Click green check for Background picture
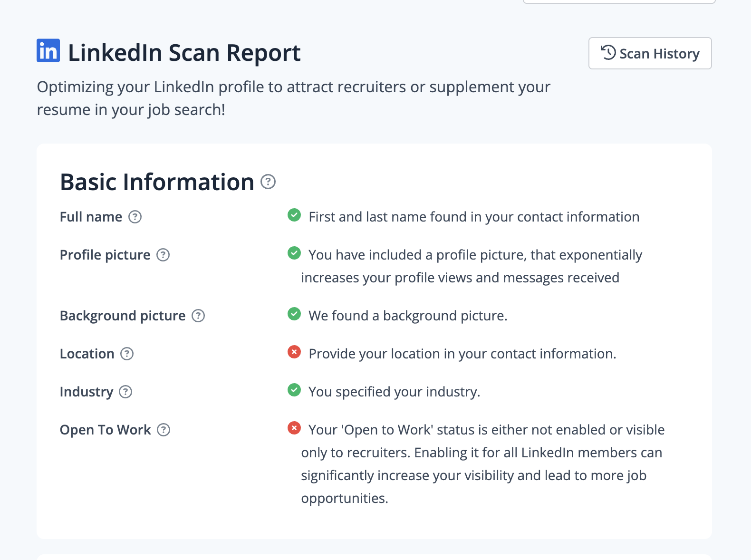751x560 pixels. click(294, 314)
